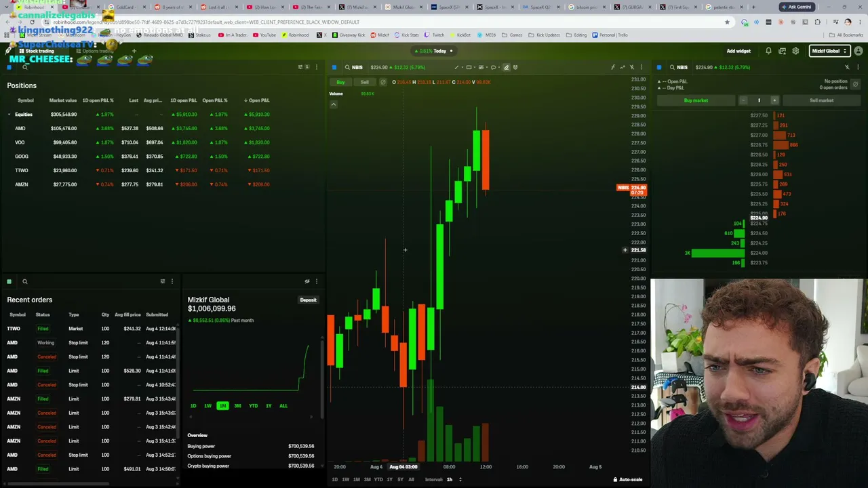Click the cancel-orders icon next to Sell on chart
The image size is (868, 488).
(382, 82)
